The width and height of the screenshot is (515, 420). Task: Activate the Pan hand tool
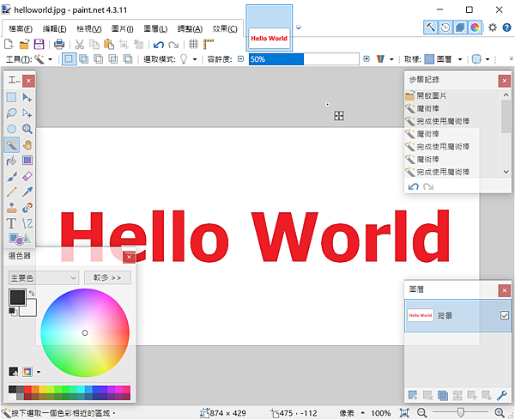point(27,144)
